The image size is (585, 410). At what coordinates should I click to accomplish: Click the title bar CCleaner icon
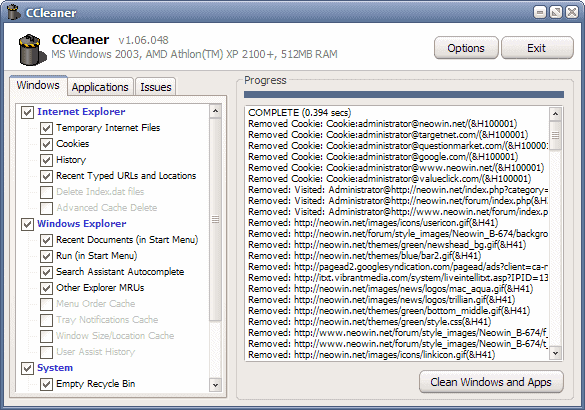pyautogui.click(x=14, y=11)
